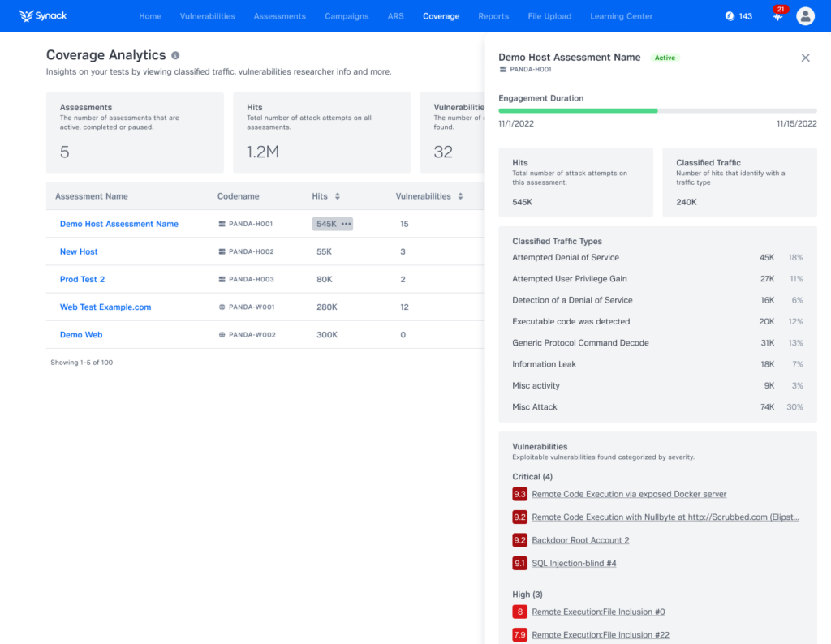Click host icon next to PANDA-H001 in table

(x=222, y=224)
